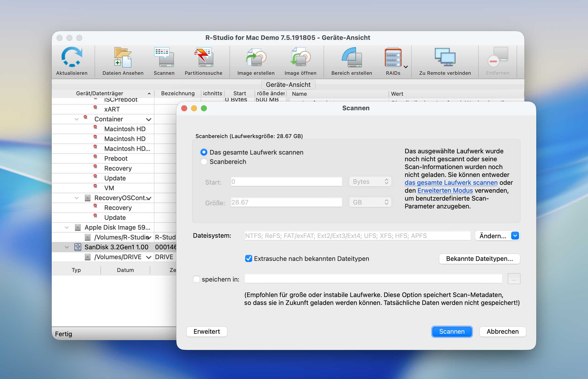Click the speichern in path field
This screenshot has width=588, height=379.
coord(373,279)
